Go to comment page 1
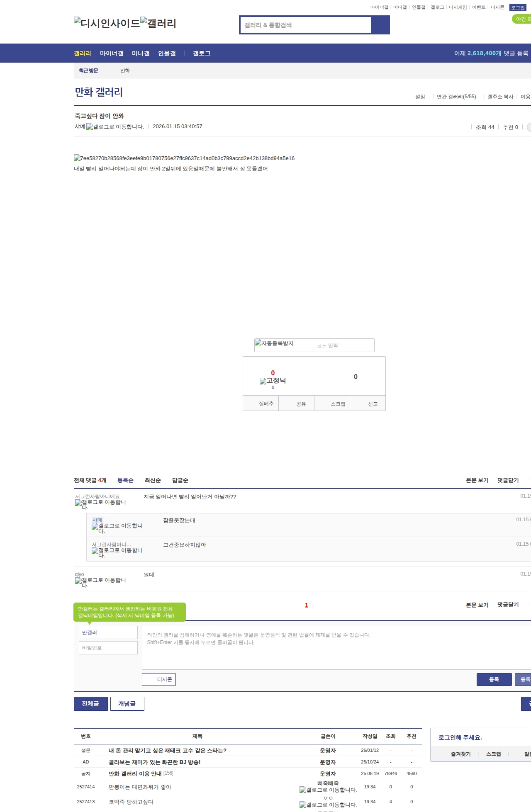The image size is (531, 812). [x=307, y=605]
